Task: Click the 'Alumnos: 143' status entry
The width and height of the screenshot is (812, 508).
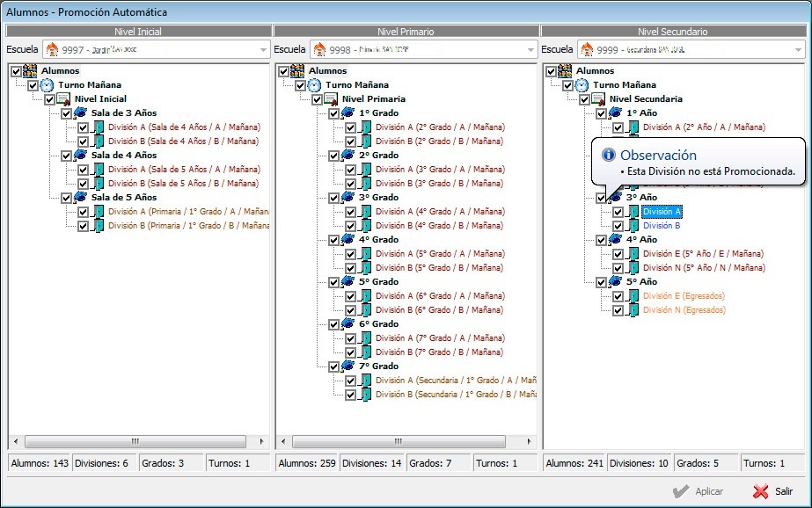Action: tap(40, 463)
